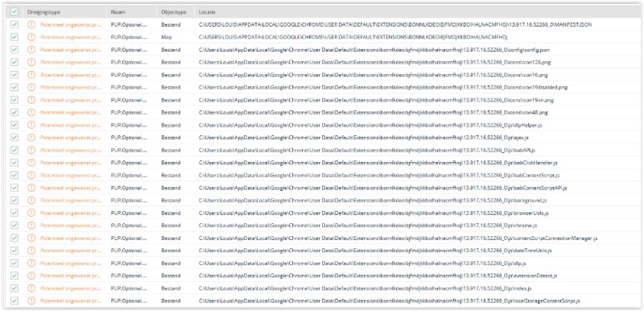
Task: Click 'Potentieel ongewenst' text on the chrome.js row
Action: point(71,226)
